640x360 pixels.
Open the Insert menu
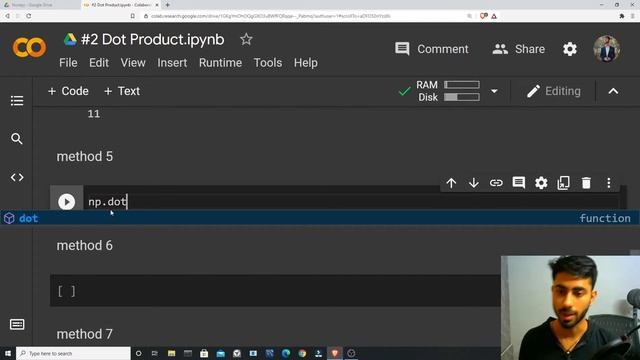(172, 63)
